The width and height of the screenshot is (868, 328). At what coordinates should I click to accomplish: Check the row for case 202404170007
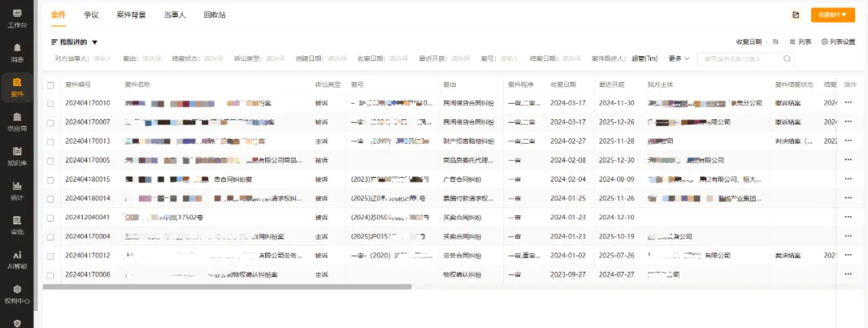51,122
